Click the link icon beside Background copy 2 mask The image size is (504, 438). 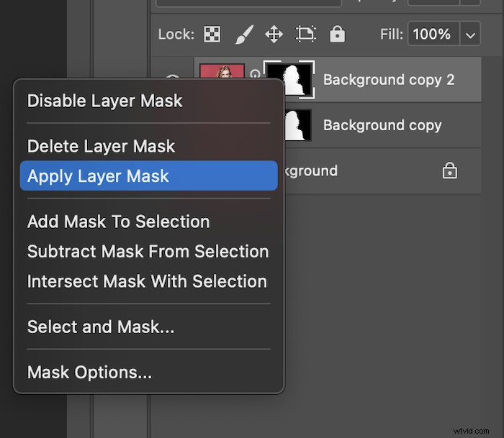pos(255,74)
